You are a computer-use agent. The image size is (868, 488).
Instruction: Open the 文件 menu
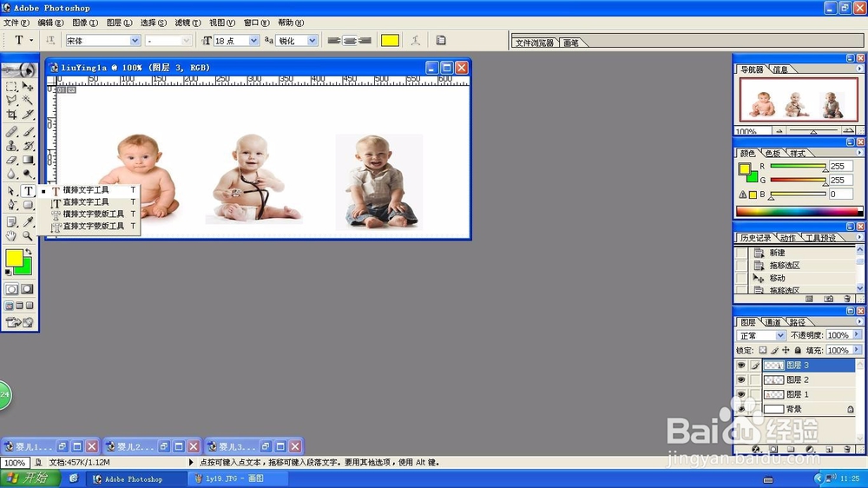[16, 23]
